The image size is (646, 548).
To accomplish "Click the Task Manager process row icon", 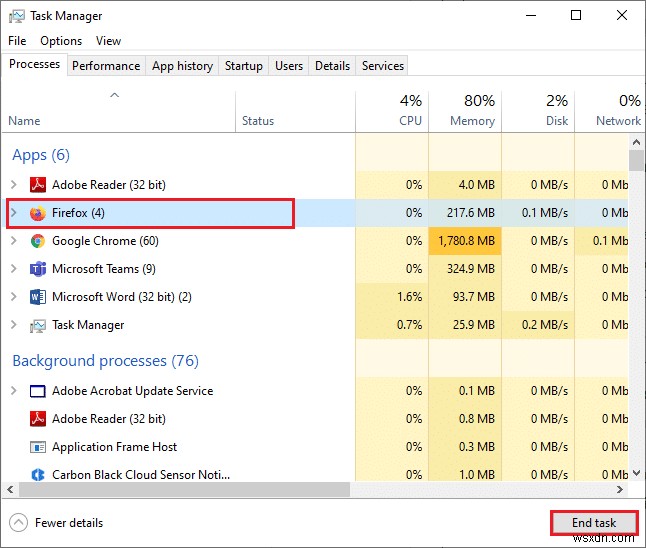I will [x=38, y=326].
